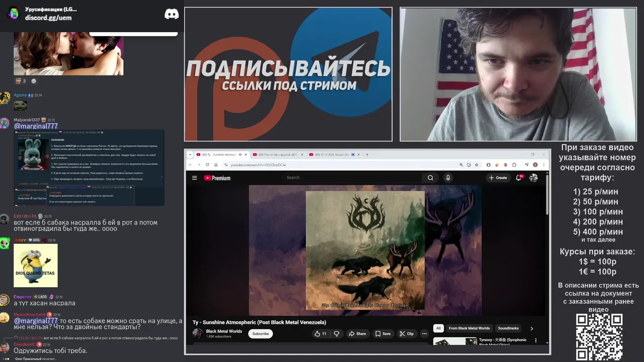Screen dimensions: 644x362
Task: Click the @marginal777 mention in MaximKonchatel message
Action: 36,321
